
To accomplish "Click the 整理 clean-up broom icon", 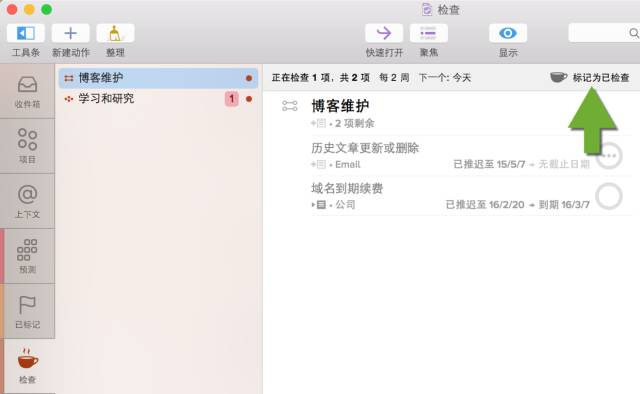I will (x=115, y=33).
